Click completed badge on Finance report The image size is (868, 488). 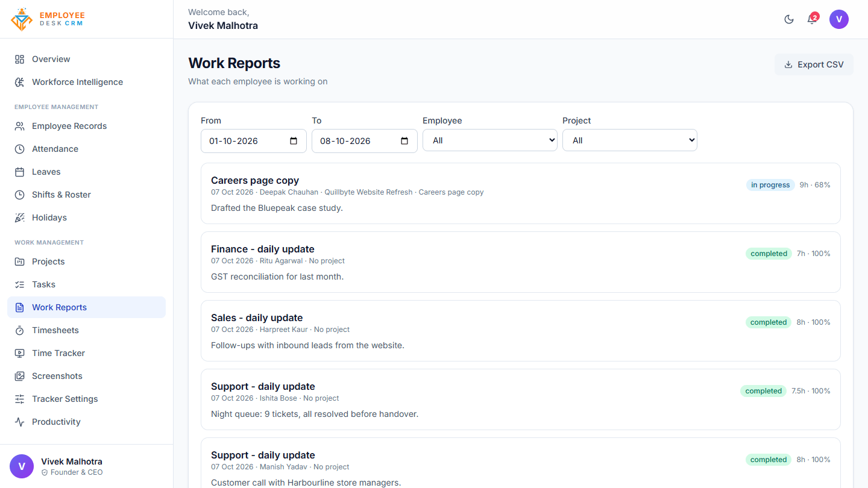click(x=769, y=254)
